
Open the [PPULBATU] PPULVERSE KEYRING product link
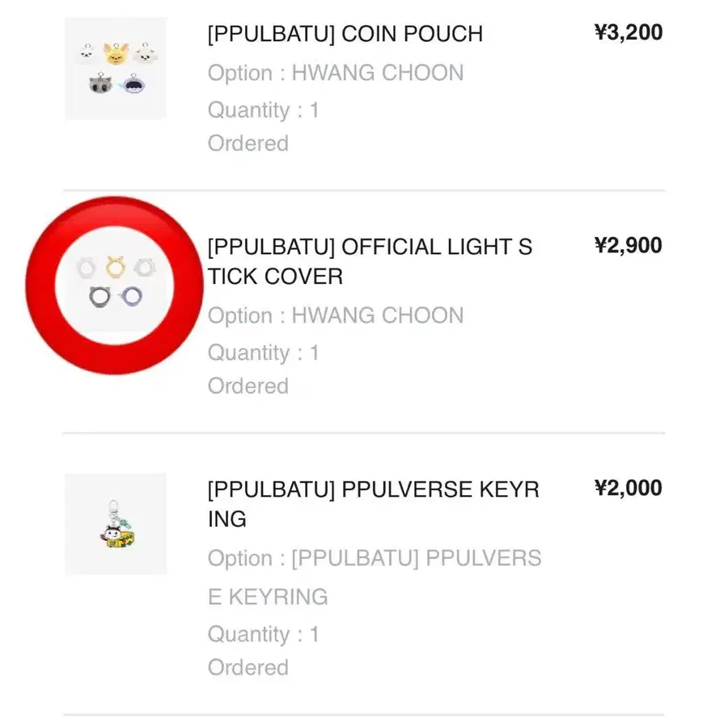pos(375,503)
